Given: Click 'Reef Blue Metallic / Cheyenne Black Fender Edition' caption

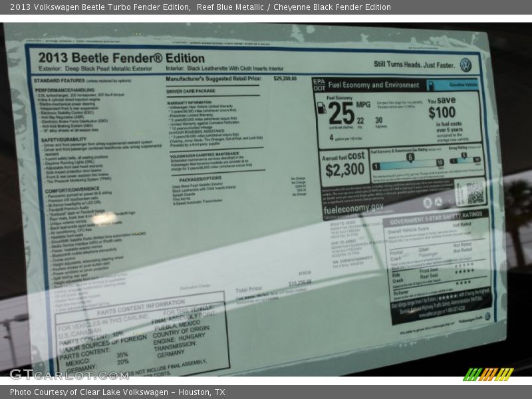Looking at the screenshot, I should point(294,7).
